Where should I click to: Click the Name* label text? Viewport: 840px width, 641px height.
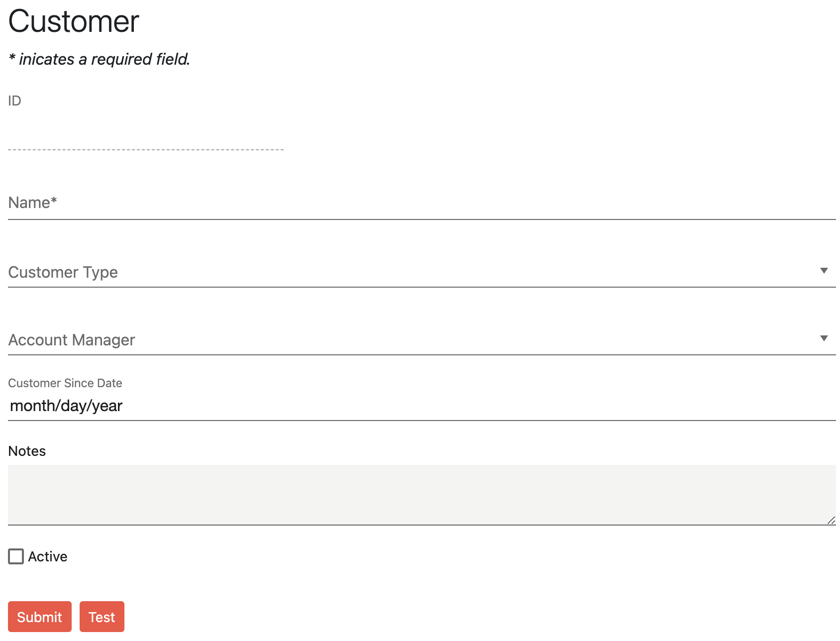point(33,203)
